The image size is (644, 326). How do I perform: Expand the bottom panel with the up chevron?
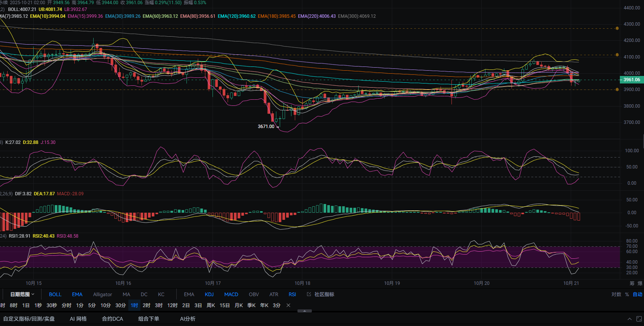pos(629,319)
